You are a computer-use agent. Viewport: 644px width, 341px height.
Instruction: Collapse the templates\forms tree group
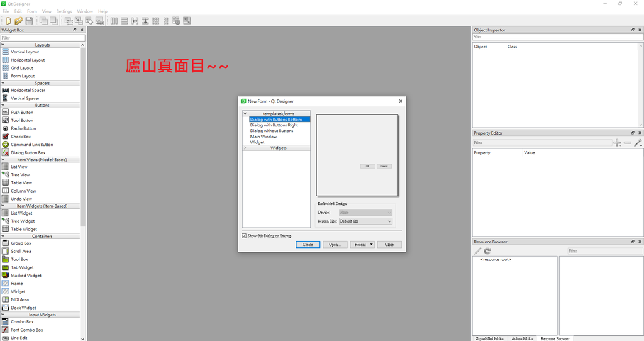click(x=245, y=113)
